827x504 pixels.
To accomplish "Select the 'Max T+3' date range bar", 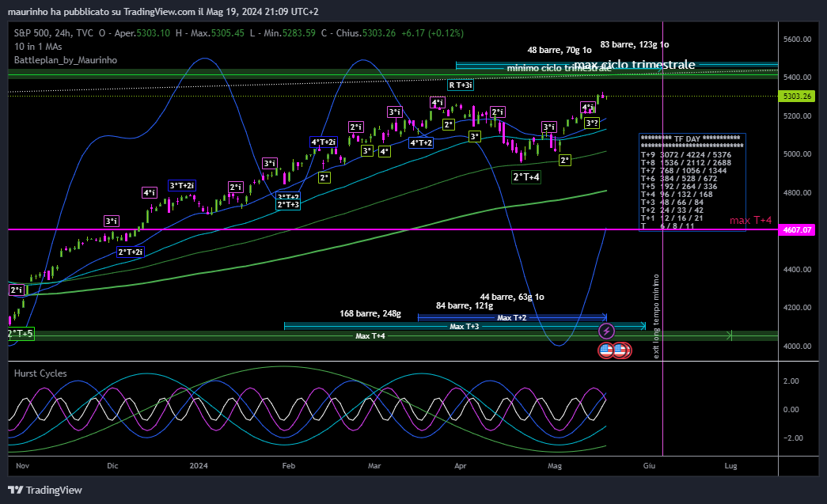I will pos(465,326).
